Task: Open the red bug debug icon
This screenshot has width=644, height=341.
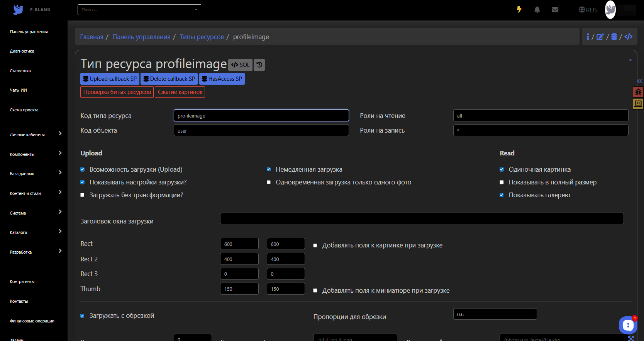Action: [x=638, y=92]
